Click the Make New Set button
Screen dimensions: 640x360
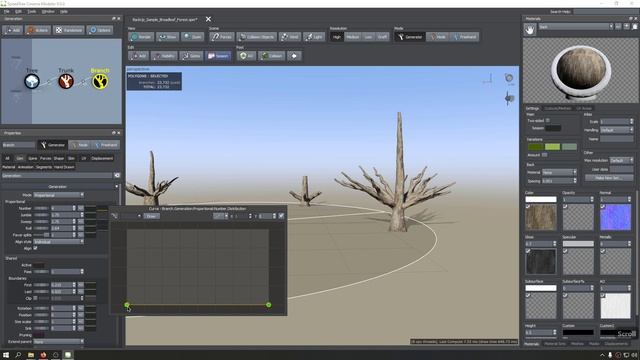point(609,178)
